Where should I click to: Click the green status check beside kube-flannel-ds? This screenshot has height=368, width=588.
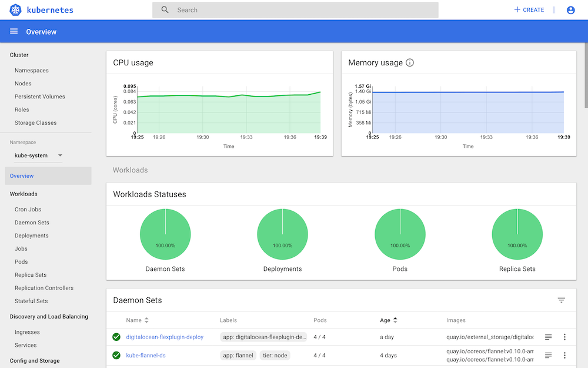116,355
